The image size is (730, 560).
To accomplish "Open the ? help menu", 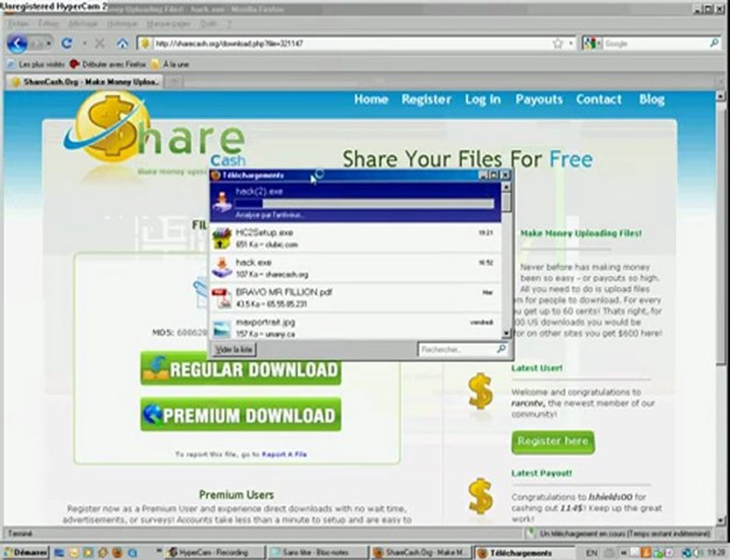I will [x=229, y=23].
